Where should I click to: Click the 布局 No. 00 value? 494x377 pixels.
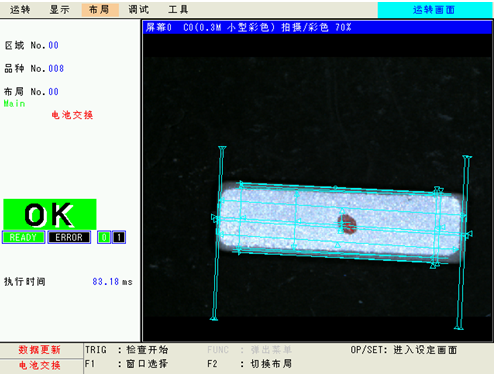(x=53, y=92)
